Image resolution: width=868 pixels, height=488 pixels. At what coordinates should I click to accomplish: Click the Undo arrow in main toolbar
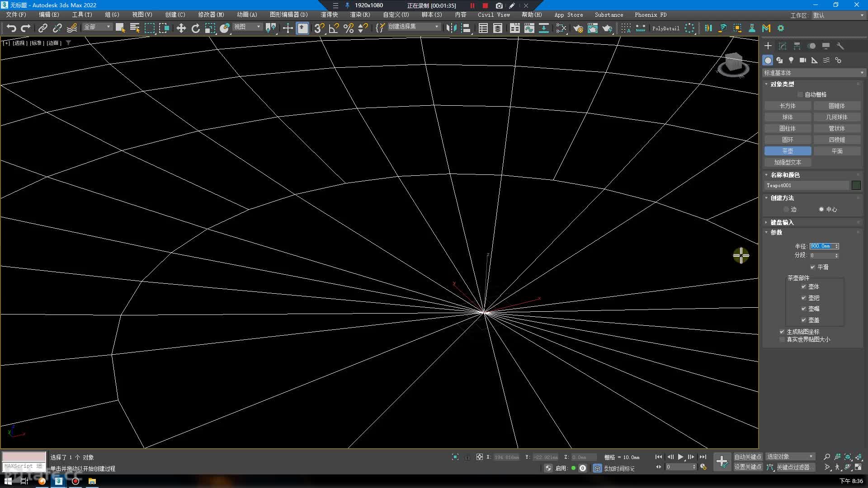[x=11, y=28]
